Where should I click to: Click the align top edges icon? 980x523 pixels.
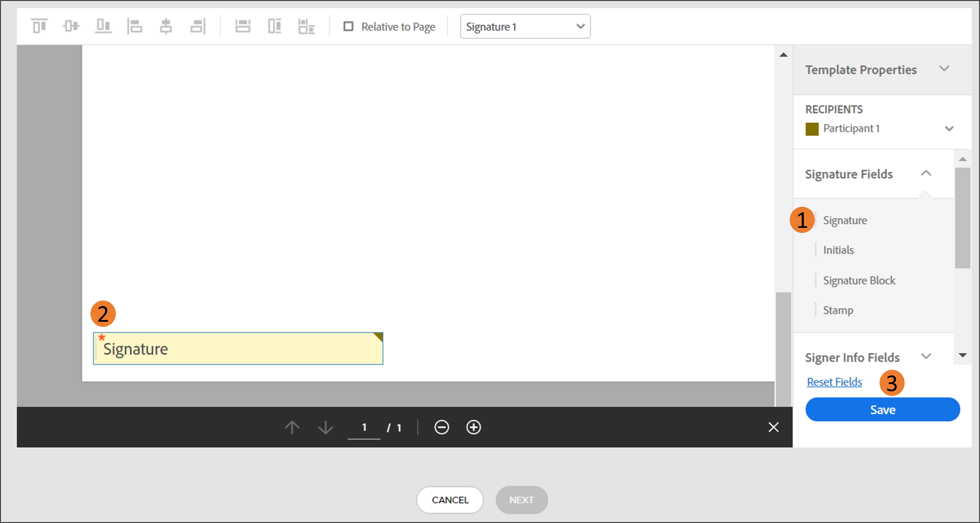39,26
